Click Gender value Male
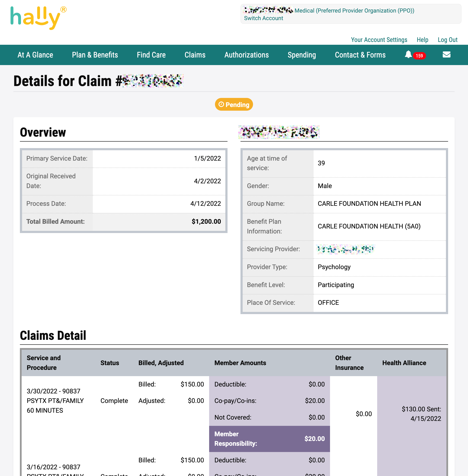Image resolution: width=468 pixels, height=476 pixels. point(324,186)
